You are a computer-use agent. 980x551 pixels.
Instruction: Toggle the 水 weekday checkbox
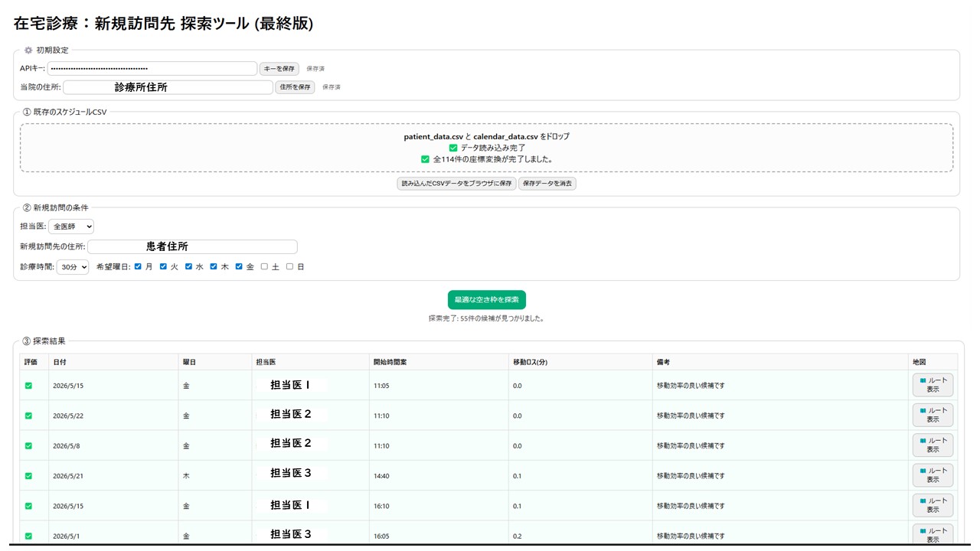188,266
